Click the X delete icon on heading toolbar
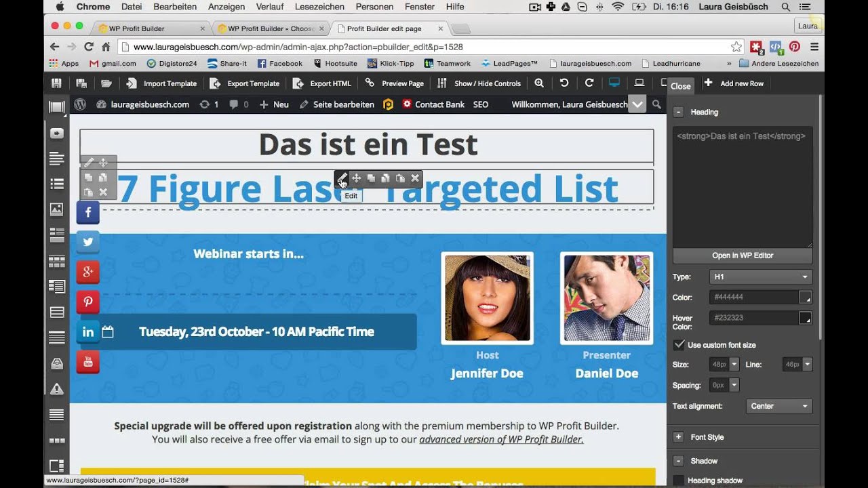The height and width of the screenshot is (488, 868). 415,178
